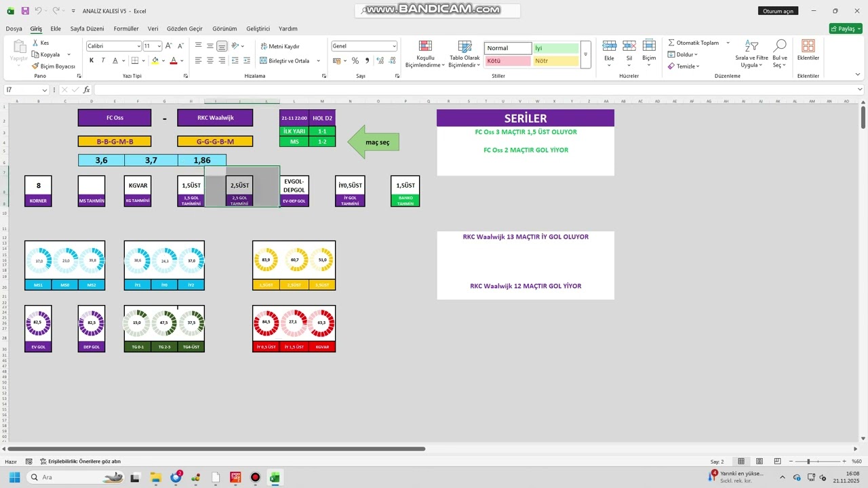Align text right
This screenshot has height=488, width=868.
pyautogui.click(x=222, y=60)
